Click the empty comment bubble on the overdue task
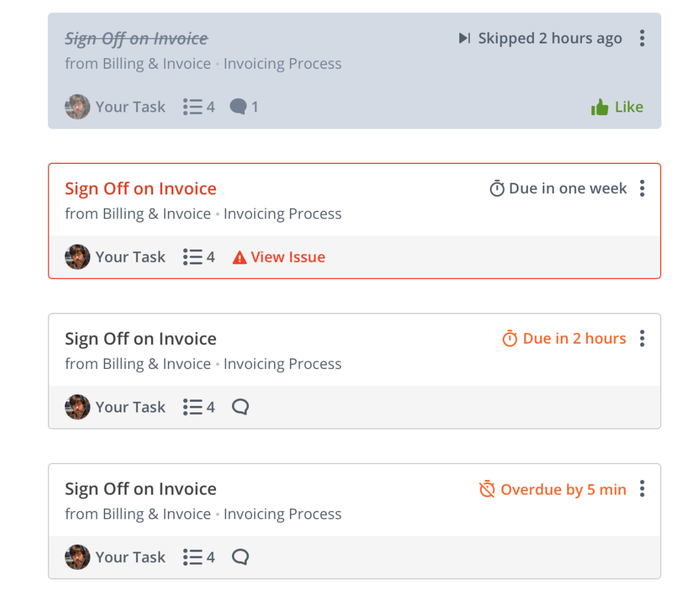This screenshot has height=598, width=700. (x=240, y=557)
